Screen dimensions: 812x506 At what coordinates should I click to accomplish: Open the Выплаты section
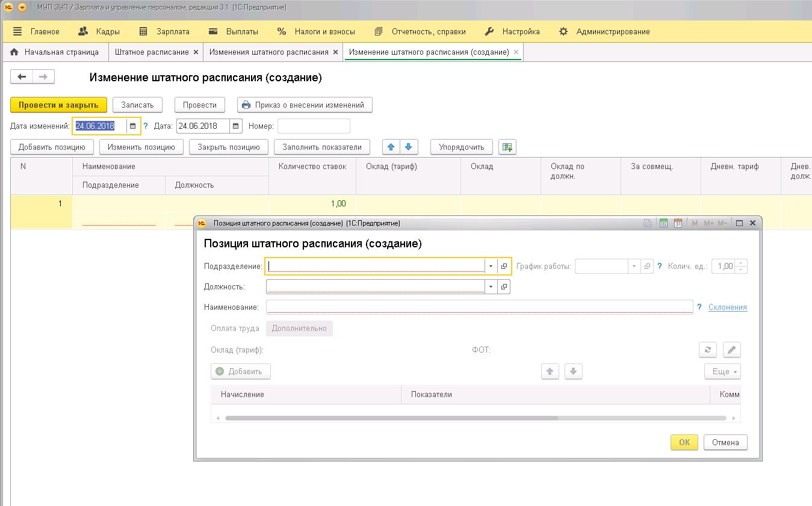click(233, 31)
